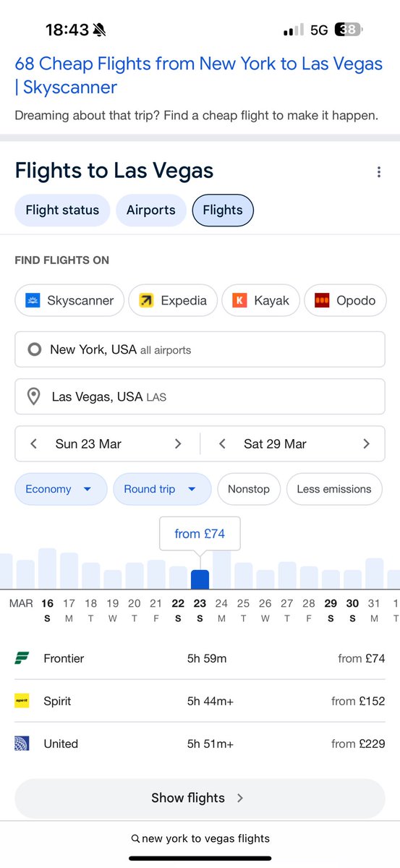Toggle the Less emissions filter chip

334,489
